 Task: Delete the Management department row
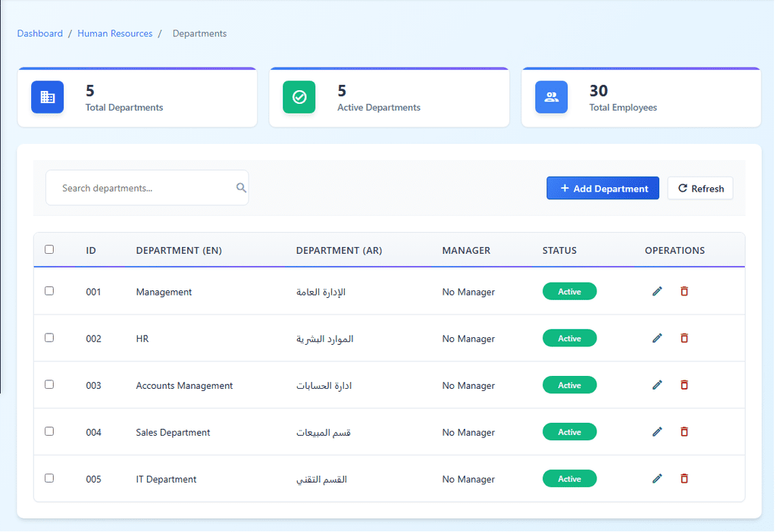click(x=684, y=291)
